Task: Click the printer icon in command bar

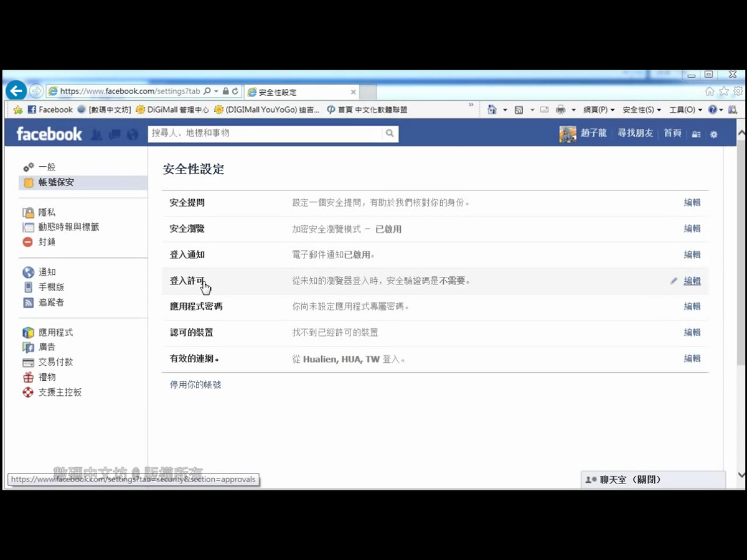Action: click(x=560, y=110)
